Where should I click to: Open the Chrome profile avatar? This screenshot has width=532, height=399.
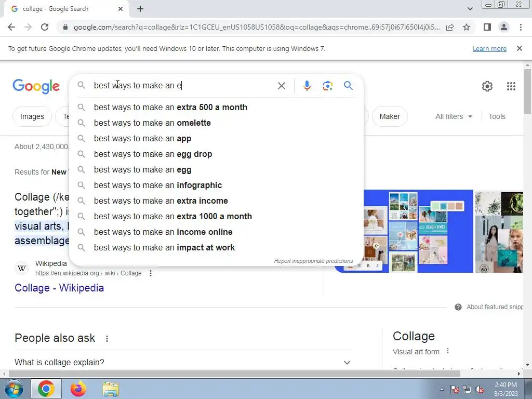[x=504, y=27]
